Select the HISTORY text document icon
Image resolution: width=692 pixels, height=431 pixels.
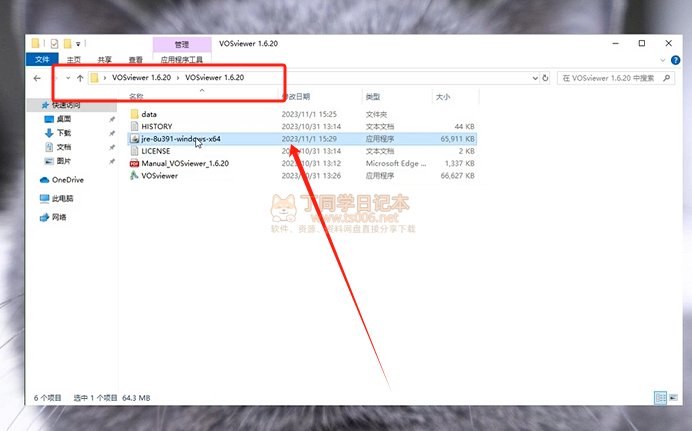pyautogui.click(x=135, y=126)
